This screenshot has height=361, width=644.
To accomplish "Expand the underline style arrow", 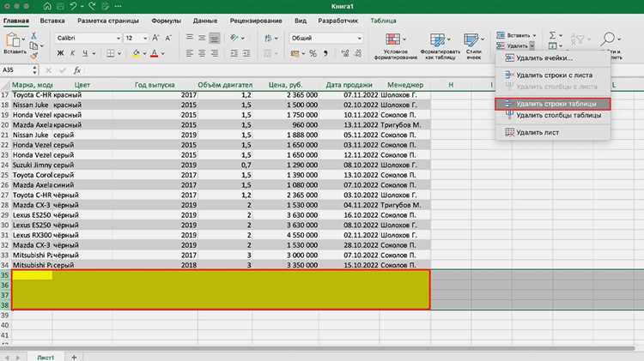I will (x=94, y=54).
